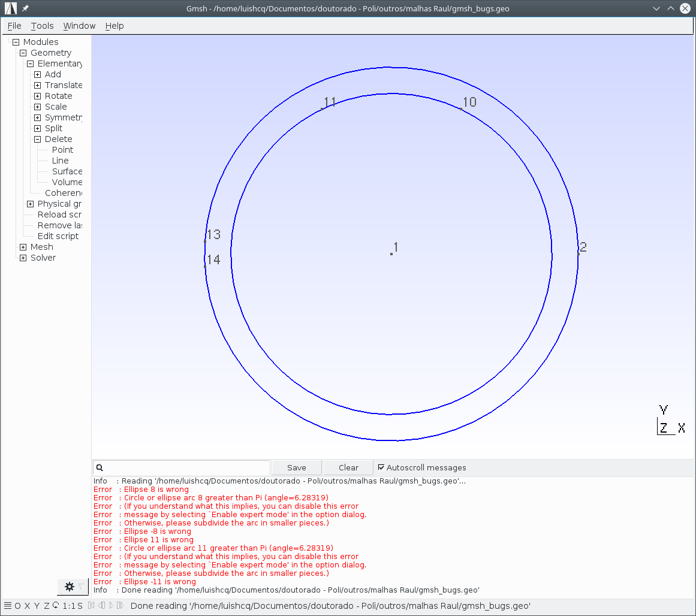This screenshot has height=616, width=696.
Task: Expand the Rotate tree node
Action: click(37, 96)
